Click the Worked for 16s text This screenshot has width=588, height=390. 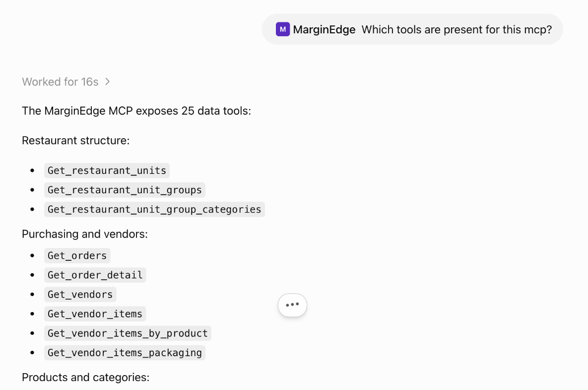[60, 81]
